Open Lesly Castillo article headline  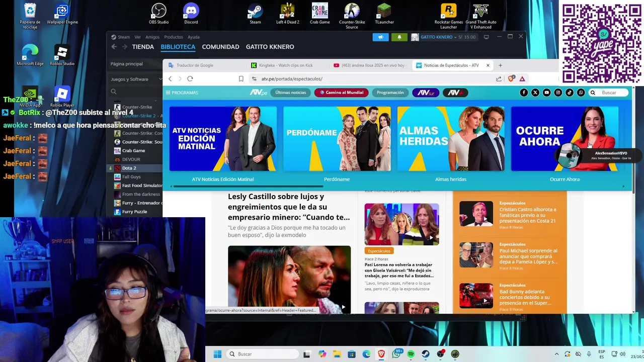(289, 207)
